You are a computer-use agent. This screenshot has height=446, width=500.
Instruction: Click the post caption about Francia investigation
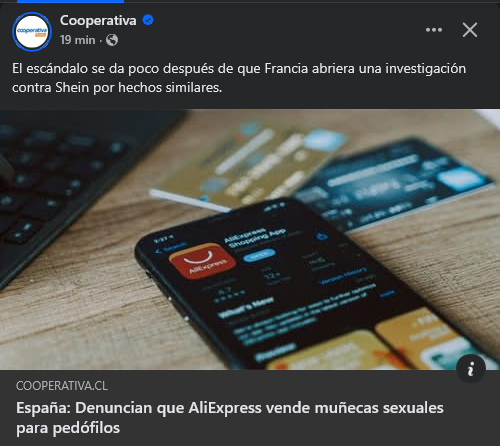(x=239, y=78)
